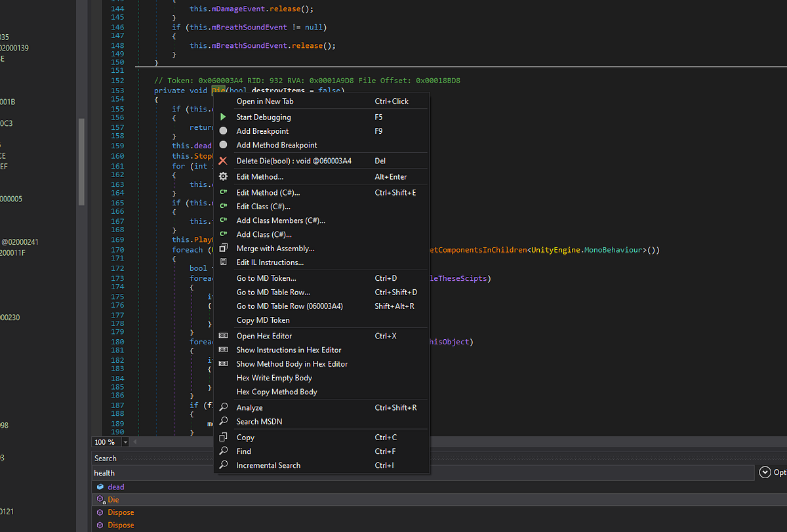This screenshot has width=787, height=532.
Task: Select Open in New Tab
Action: point(265,102)
